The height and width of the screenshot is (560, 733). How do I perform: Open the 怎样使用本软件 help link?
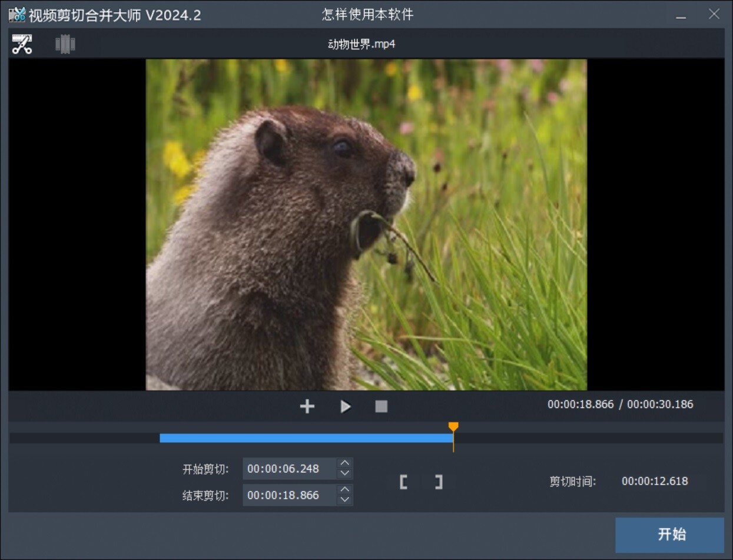pos(366,15)
